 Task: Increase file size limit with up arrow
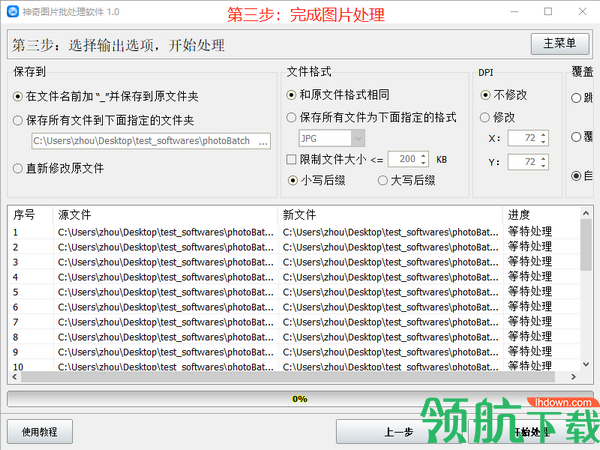[423, 156]
